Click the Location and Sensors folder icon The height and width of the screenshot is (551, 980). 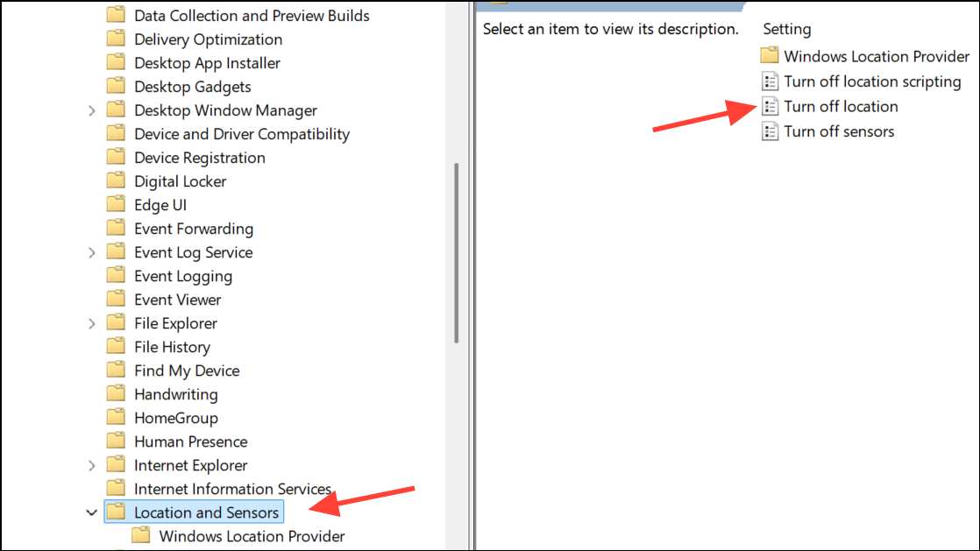[116, 512]
